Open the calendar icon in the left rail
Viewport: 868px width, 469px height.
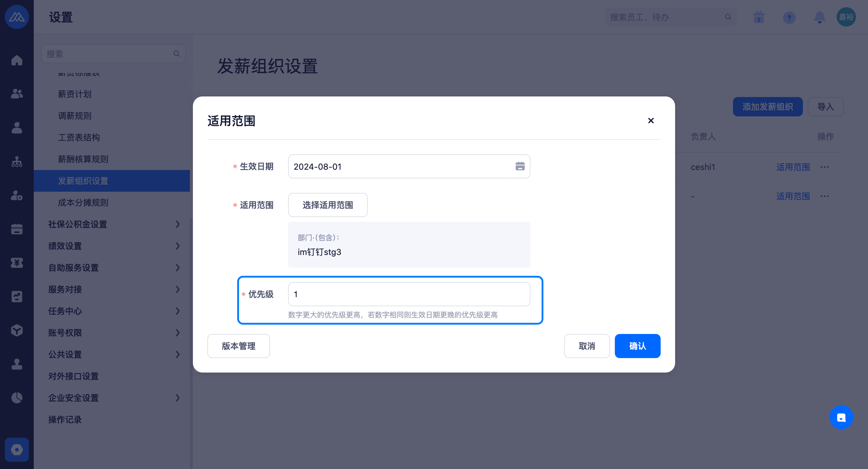pyautogui.click(x=17, y=229)
